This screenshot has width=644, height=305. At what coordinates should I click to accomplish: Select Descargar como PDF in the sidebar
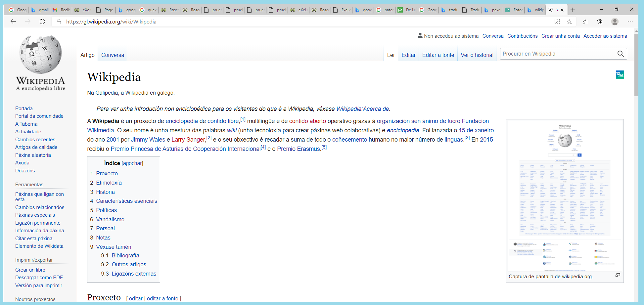[x=39, y=277]
